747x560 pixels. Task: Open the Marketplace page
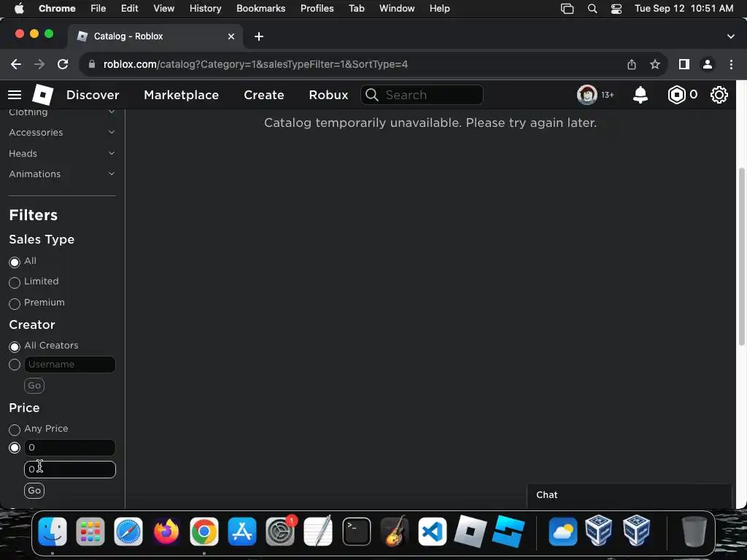[182, 95]
